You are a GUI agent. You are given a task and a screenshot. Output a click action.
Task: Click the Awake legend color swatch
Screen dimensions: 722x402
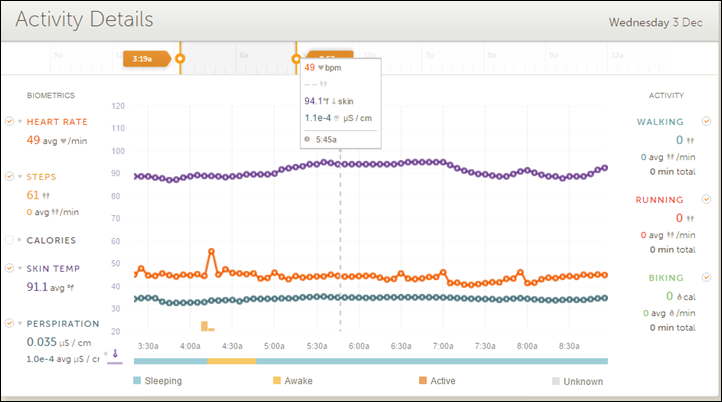[x=277, y=380]
